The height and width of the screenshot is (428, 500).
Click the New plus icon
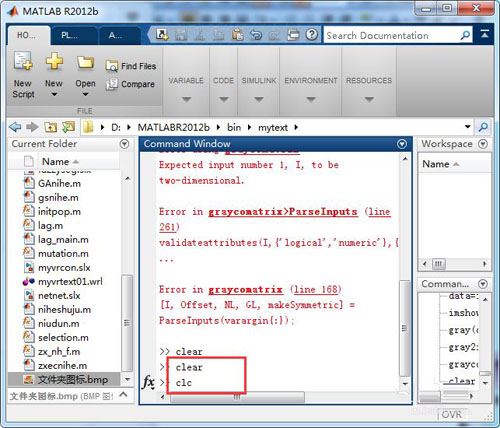pyautogui.click(x=54, y=61)
